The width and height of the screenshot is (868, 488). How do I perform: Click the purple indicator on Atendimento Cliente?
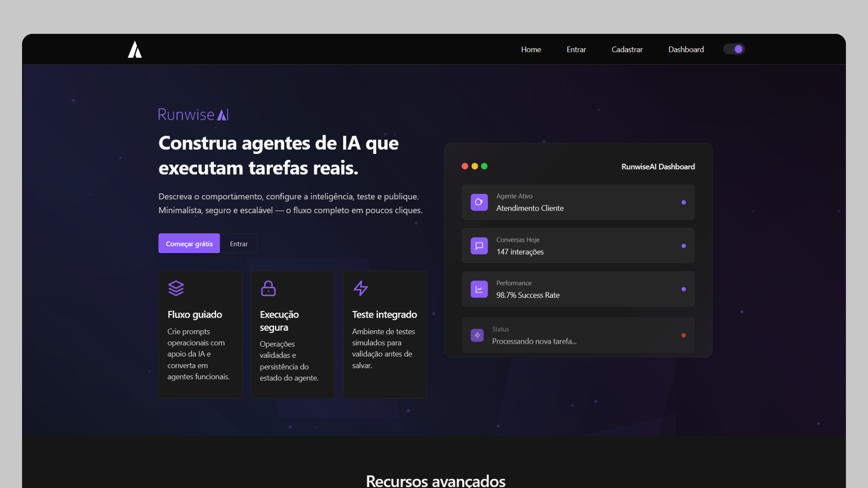click(683, 202)
